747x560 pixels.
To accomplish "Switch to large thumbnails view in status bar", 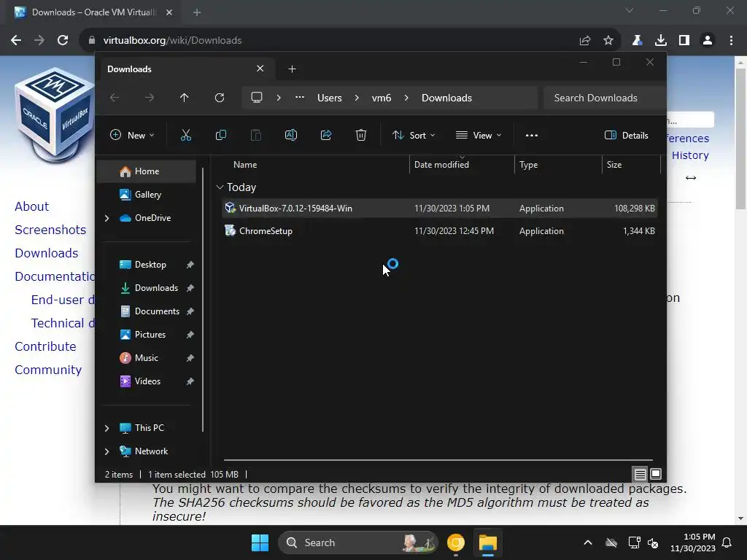I will 656,474.
